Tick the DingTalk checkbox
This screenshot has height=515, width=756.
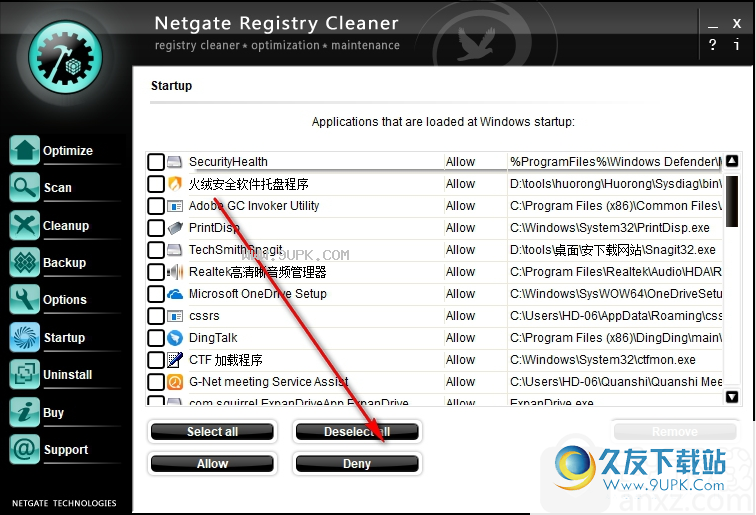(156, 338)
